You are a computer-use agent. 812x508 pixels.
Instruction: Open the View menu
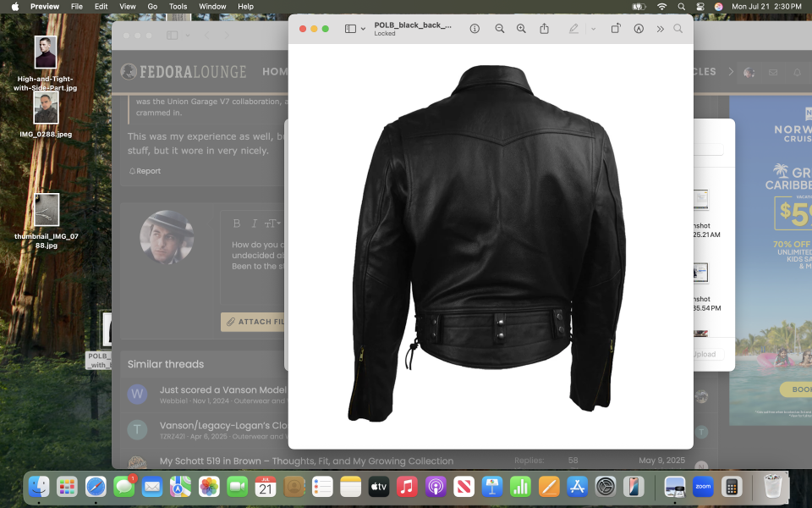[128, 6]
